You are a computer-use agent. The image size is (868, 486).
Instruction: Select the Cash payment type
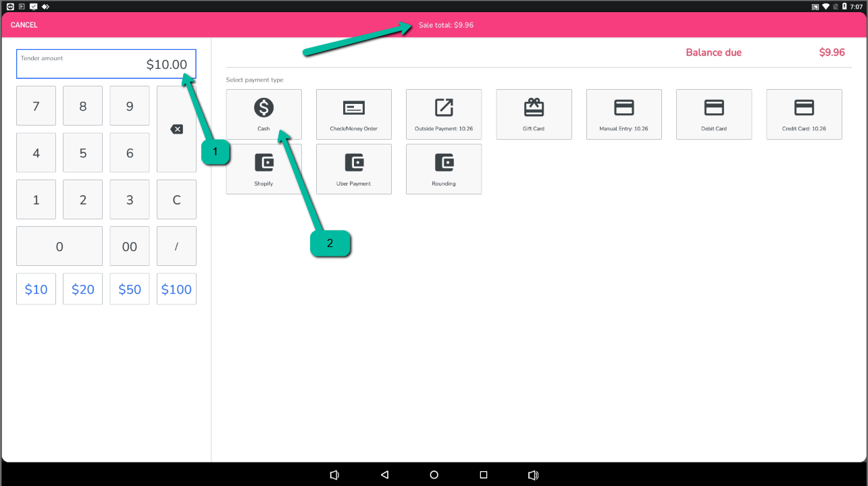click(x=263, y=113)
